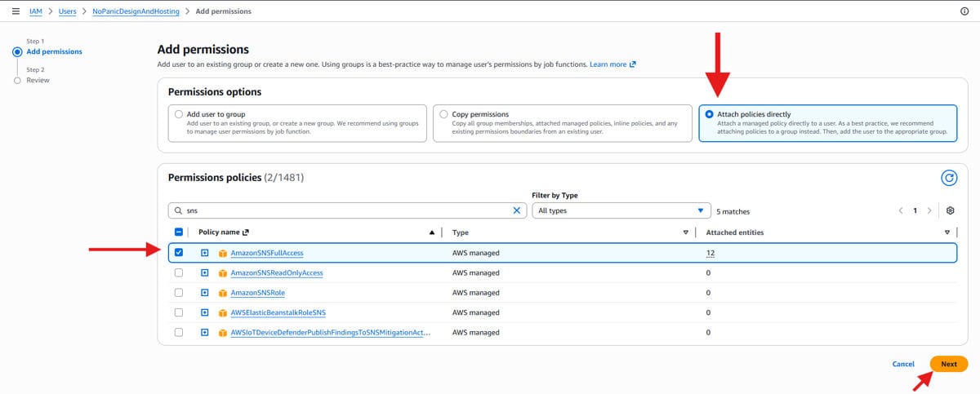Select Step 1 Add permissions
The height and width of the screenshot is (394, 980).
[x=54, y=51]
